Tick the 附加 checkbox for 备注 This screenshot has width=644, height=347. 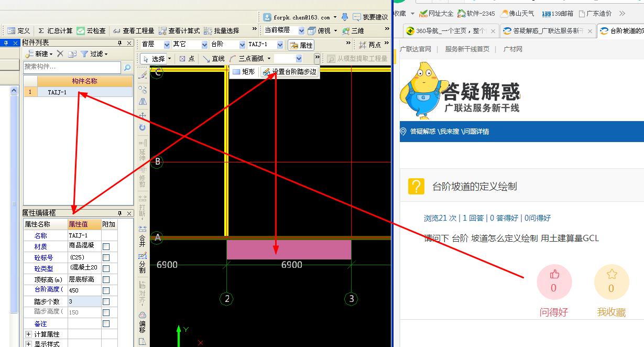106,323
